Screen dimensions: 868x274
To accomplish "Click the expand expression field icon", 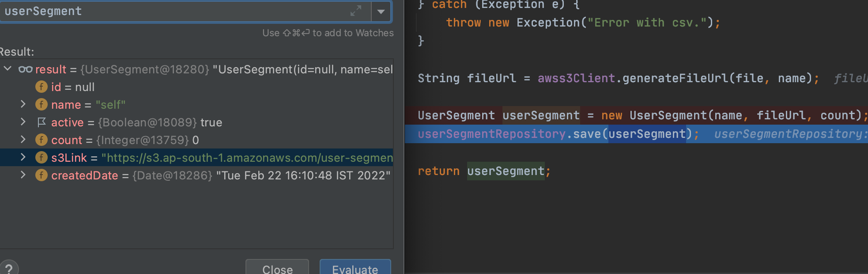I will point(356,11).
